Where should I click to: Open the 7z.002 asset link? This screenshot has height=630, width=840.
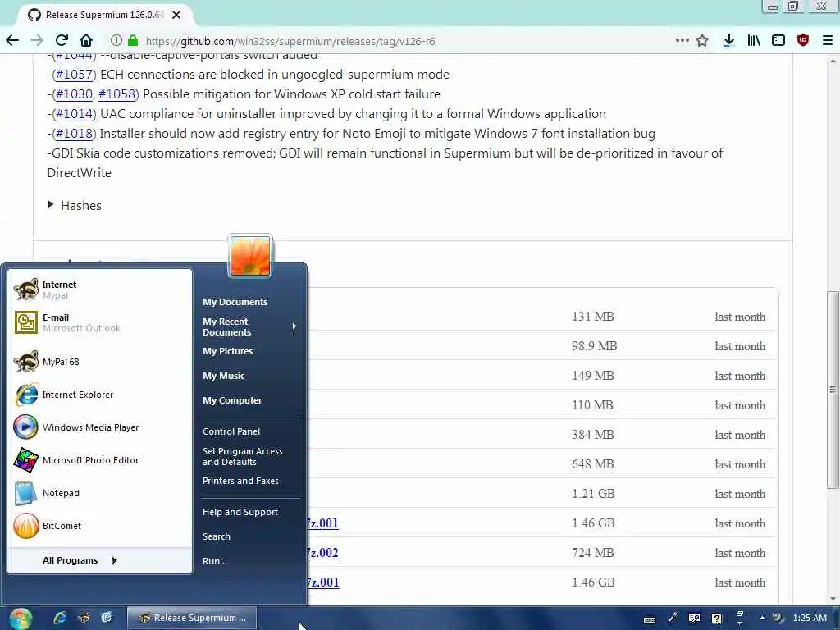[x=322, y=553]
